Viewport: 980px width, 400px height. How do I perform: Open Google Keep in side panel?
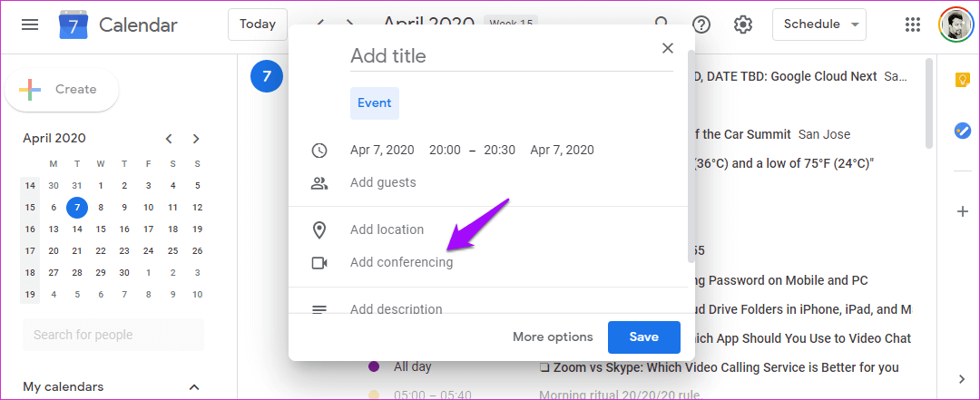coord(963,80)
